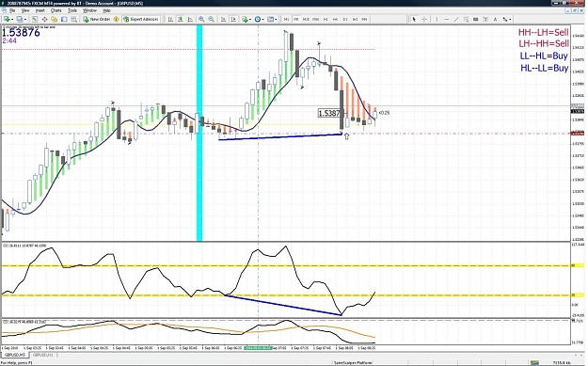The image size is (588, 366).
Task: Click the Indicators list icon
Action: [x=245, y=19]
